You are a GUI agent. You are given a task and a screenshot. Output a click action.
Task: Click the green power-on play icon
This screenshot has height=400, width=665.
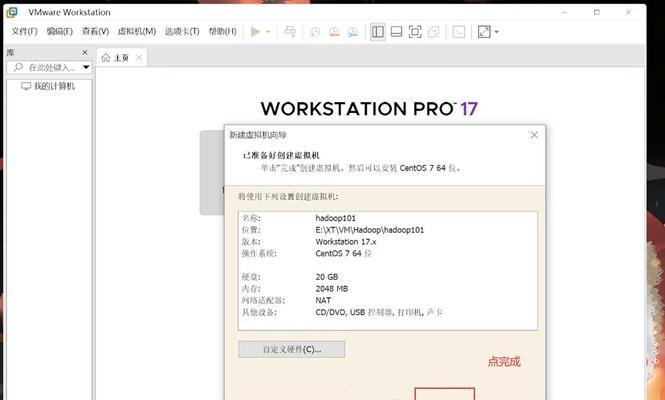pos(255,32)
